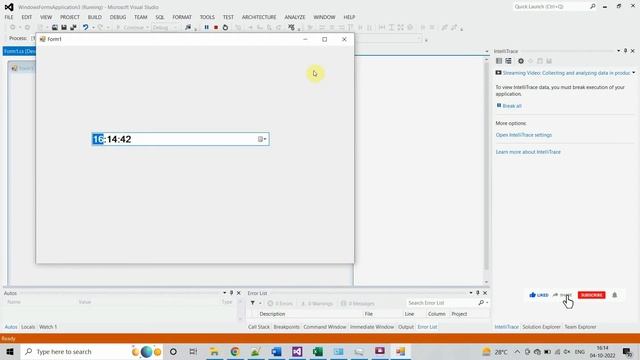
Task: Open IntelliTrace panel window position dropdown
Action: (618, 51)
